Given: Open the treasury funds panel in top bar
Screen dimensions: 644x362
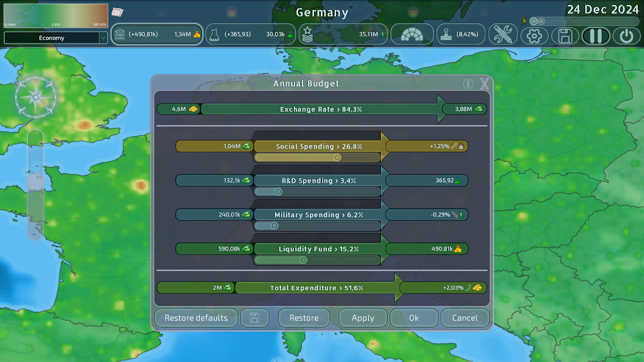Looking at the screenshot, I should [157, 35].
